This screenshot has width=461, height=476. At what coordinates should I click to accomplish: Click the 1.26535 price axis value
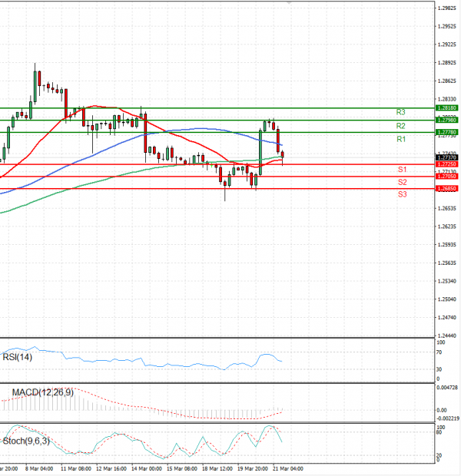click(x=446, y=208)
